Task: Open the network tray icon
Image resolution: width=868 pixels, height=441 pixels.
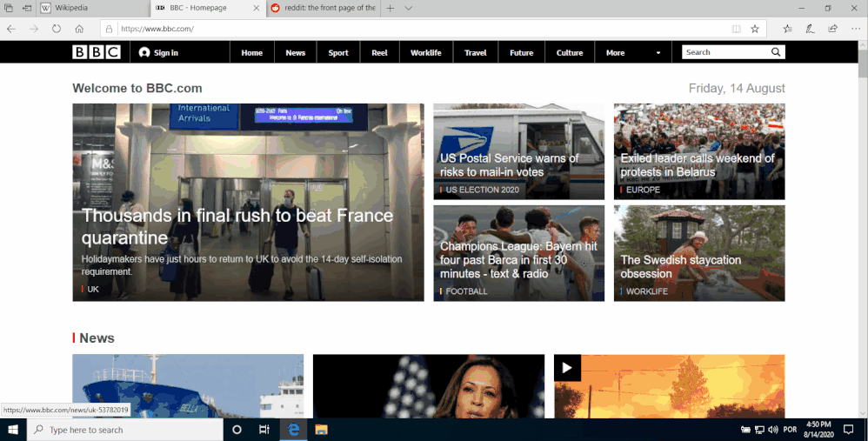Action: pos(759,430)
